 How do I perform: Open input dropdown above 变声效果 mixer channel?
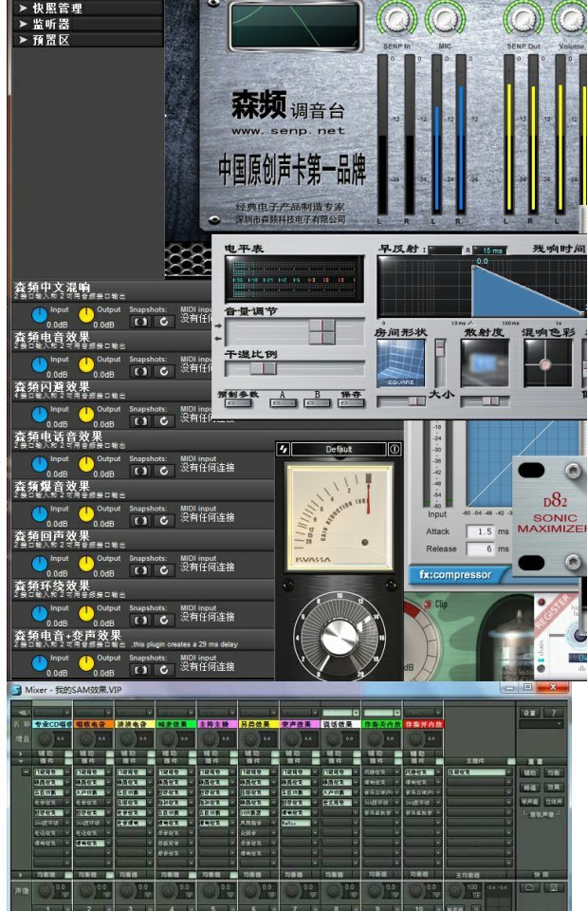[300, 713]
